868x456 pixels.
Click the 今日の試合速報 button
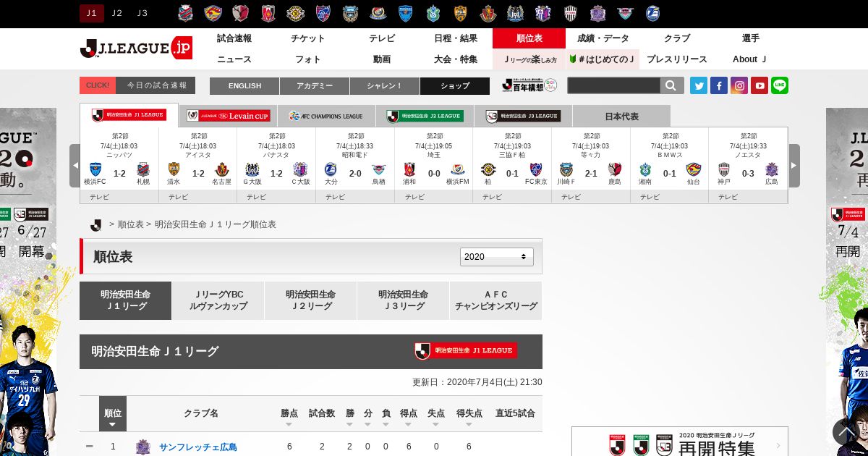pyautogui.click(x=137, y=85)
